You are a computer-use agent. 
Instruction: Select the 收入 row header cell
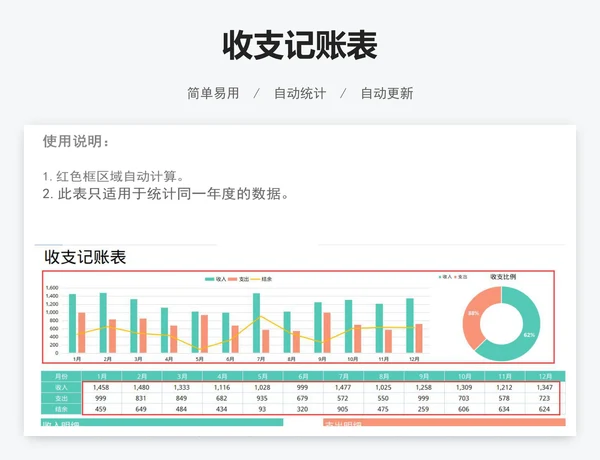[x=61, y=387]
